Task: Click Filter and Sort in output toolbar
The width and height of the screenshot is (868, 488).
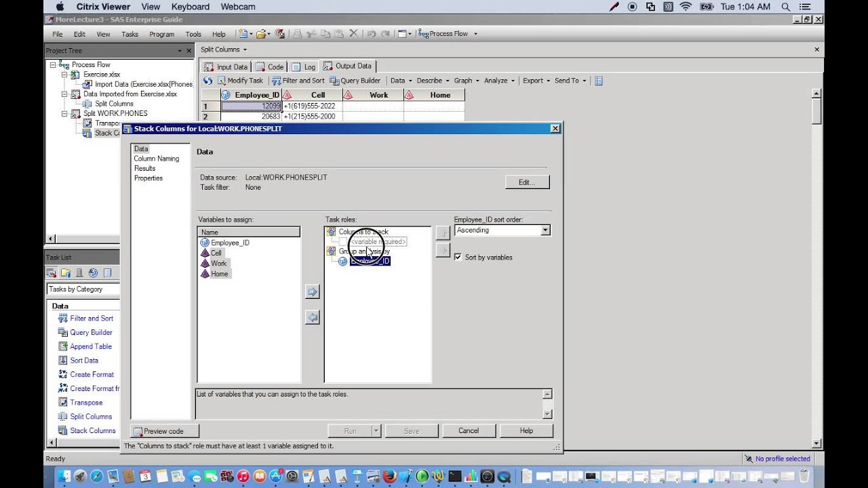Action: click(298, 81)
